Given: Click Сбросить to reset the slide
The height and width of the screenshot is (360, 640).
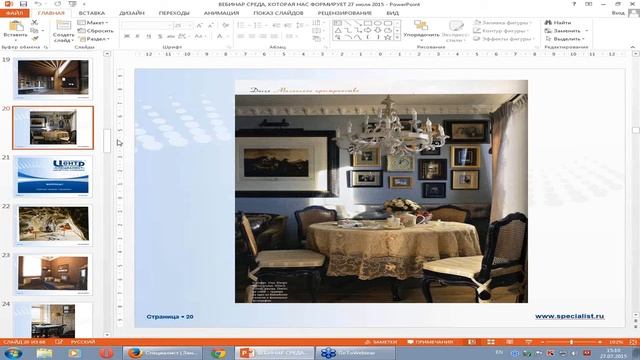Looking at the screenshot, I should (x=96, y=31).
